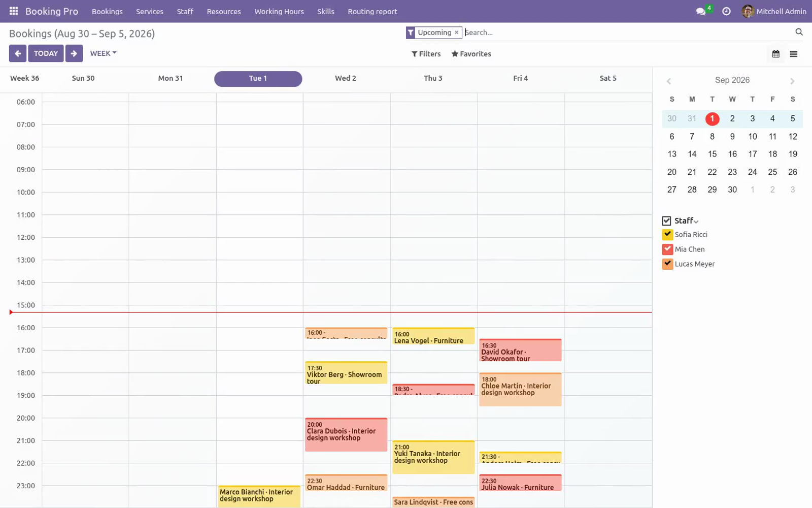Image resolution: width=812 pixels, height=508 pixels.
Task: Go to next week arrow button
Action: pyautogui.click(x=74, y=53)
